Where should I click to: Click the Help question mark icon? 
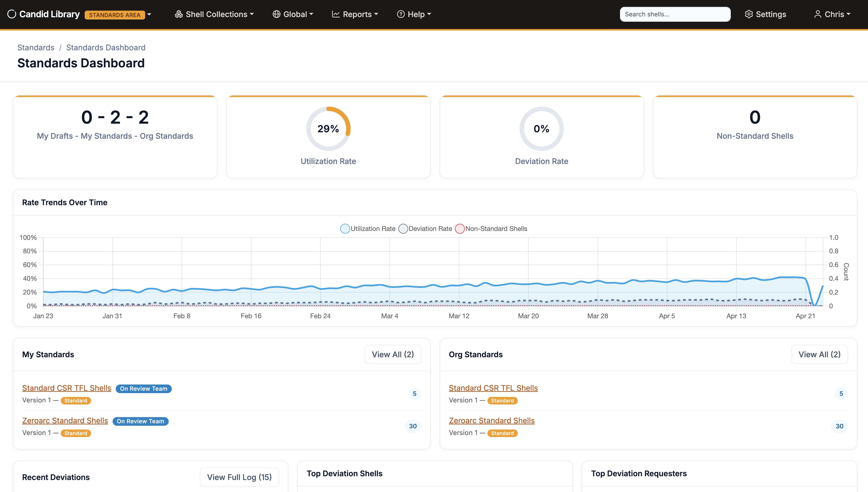(x=401, y=14)
